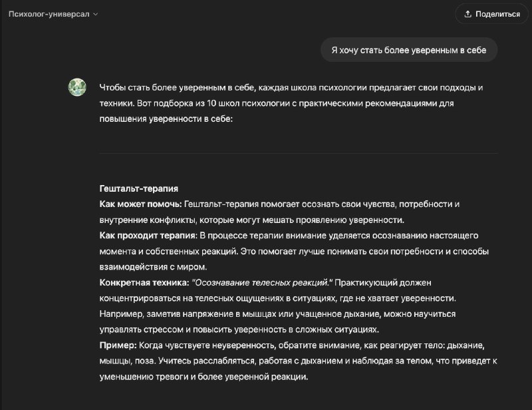Click the header bar at the top
The height and width of the screenshot is (410, 532).
(266, 12)
